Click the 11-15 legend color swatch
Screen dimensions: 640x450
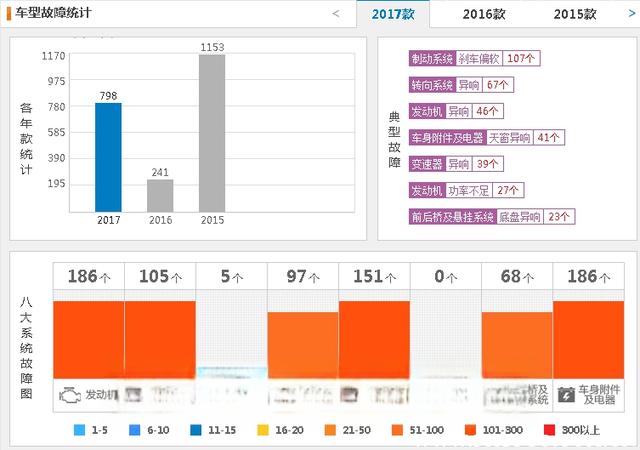pyautogui.click(x=196, y=430)
